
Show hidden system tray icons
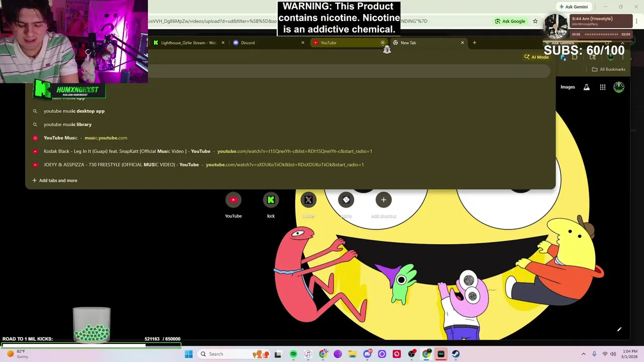point(584,354)
